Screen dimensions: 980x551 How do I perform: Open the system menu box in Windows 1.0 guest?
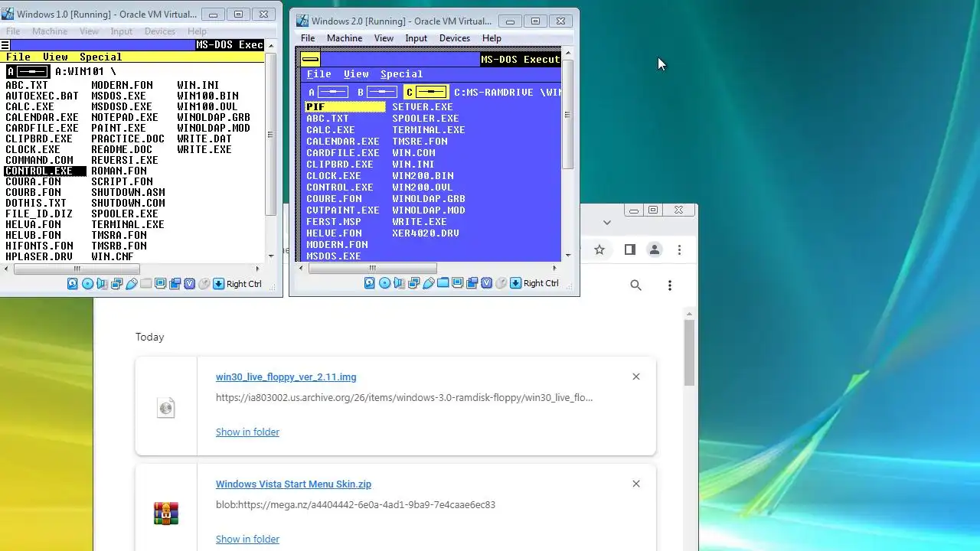point(5,45)
